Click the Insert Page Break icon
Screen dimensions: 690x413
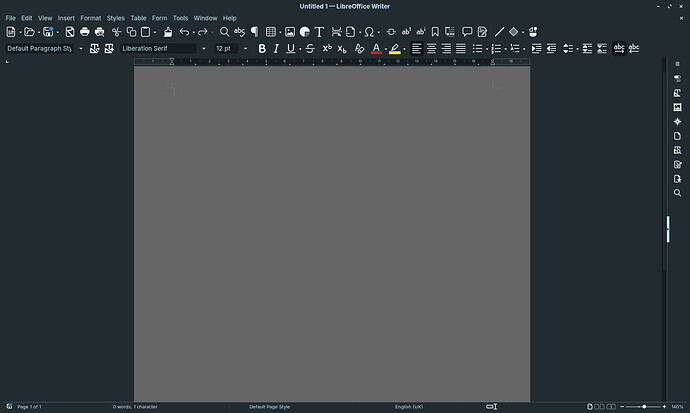336,32
